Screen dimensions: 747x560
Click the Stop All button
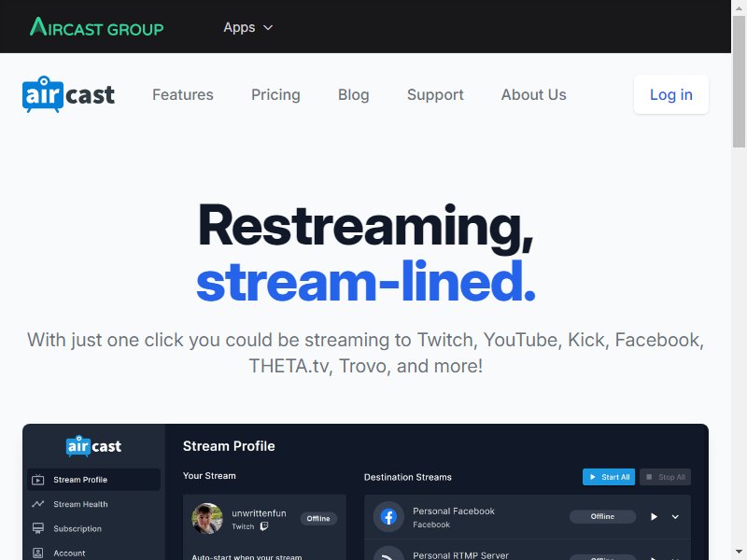666,477
